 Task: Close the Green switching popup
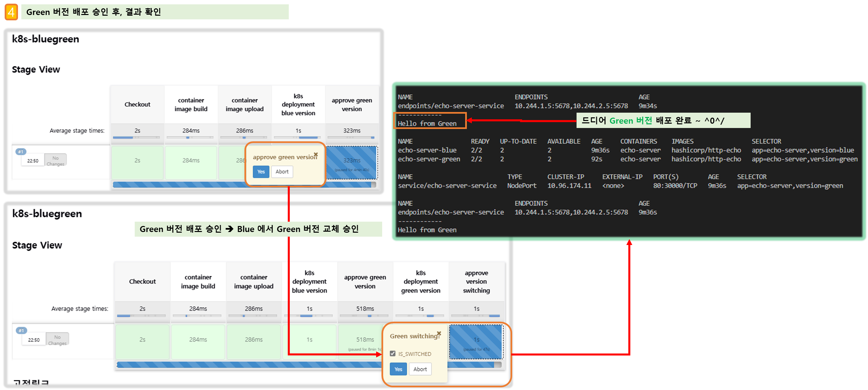[439, 333]
